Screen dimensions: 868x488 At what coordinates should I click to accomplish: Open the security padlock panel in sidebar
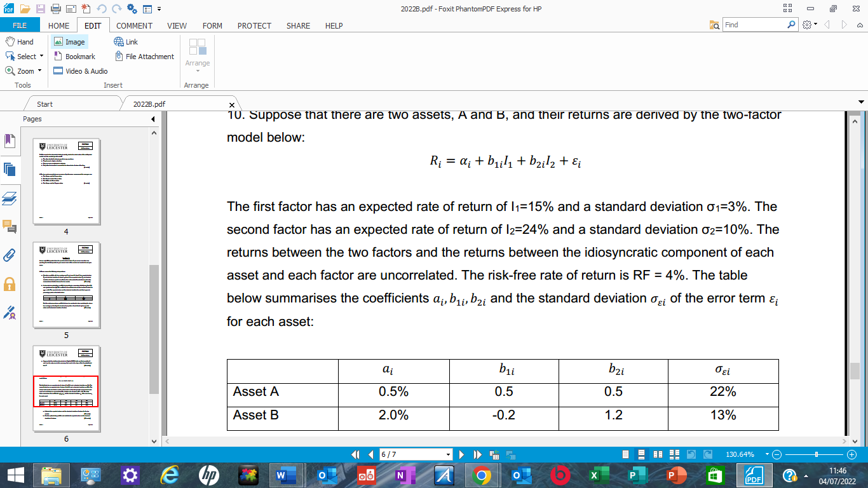pyautogui.click(x=10, y=283)
